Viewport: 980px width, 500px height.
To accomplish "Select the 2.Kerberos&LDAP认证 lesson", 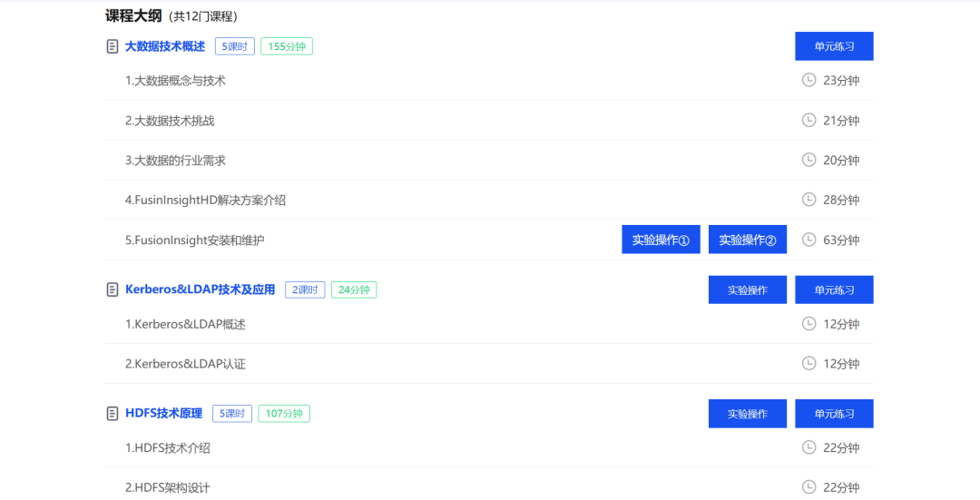I will 185,364.
